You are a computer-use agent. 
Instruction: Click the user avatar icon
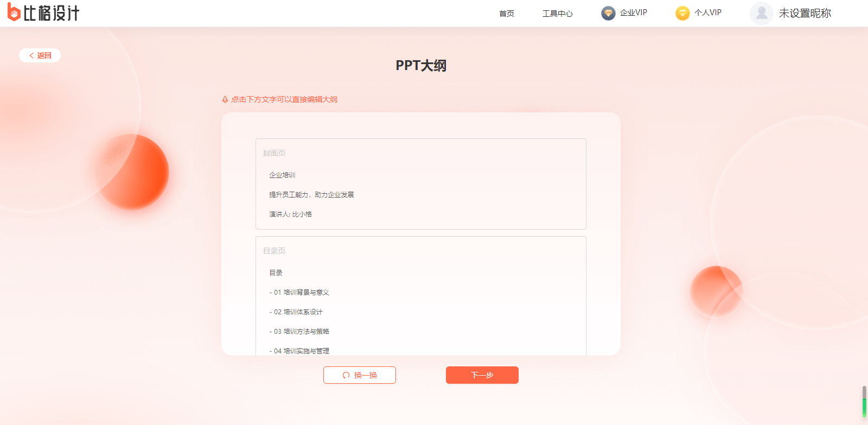click(x=761, y=13)
